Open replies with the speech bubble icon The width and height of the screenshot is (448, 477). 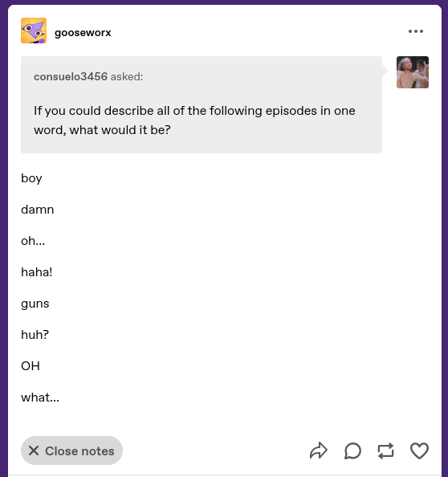point(352,450)
